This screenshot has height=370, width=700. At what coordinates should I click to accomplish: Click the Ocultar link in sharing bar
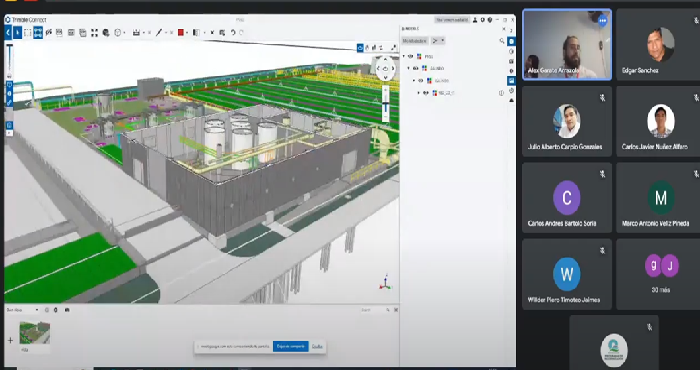click(317, 346)
